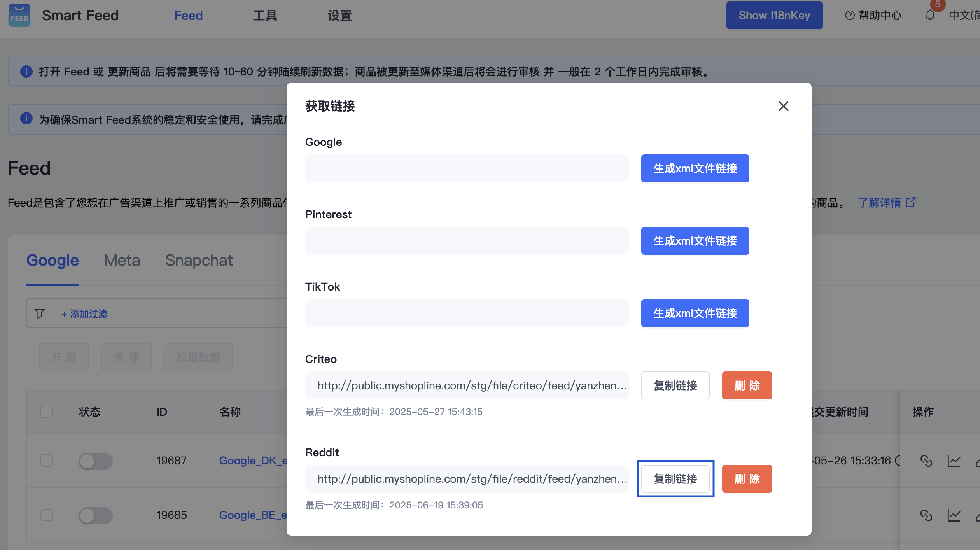Screen dimensions: 980x550
Task: Copy the Criteo feed link
Action: [675, 385]
